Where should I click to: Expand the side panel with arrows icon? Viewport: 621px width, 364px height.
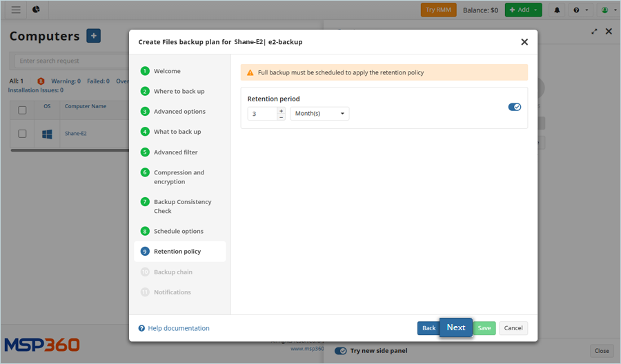[x=595, y=32]
